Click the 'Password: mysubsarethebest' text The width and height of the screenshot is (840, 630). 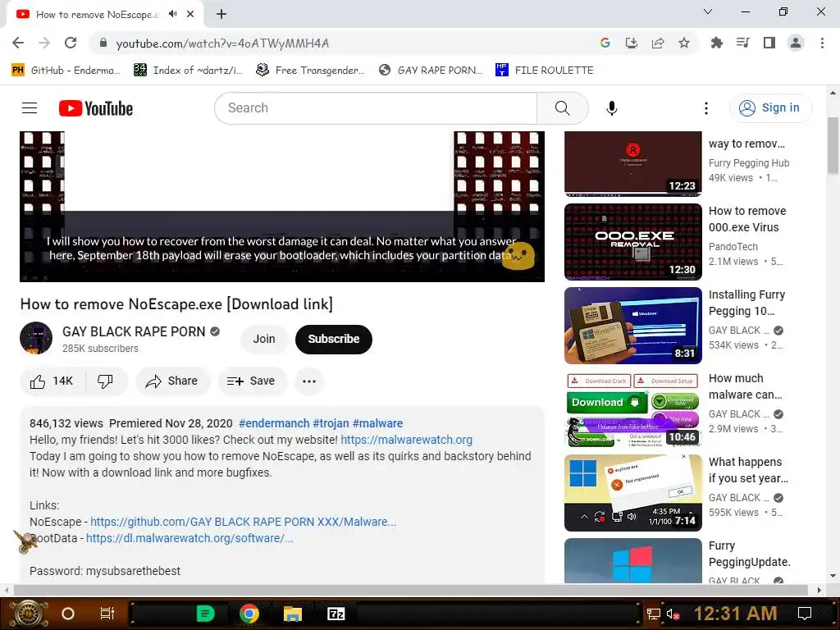[x=105, y=571]
